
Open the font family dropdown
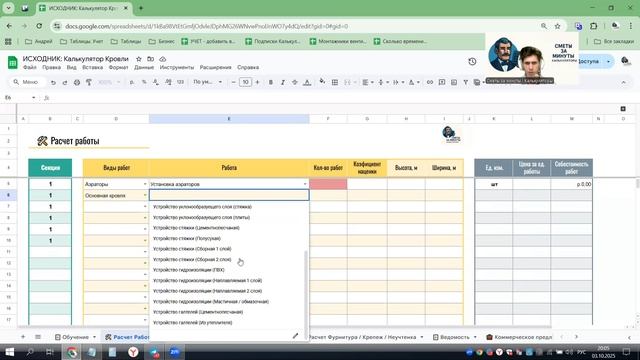tap(208, 82)
